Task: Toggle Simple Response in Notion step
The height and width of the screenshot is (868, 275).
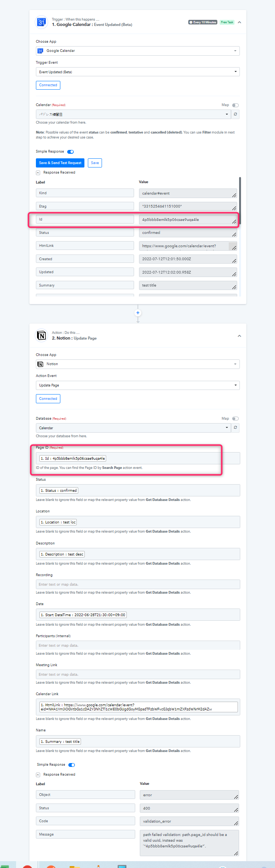Action: 72,765
